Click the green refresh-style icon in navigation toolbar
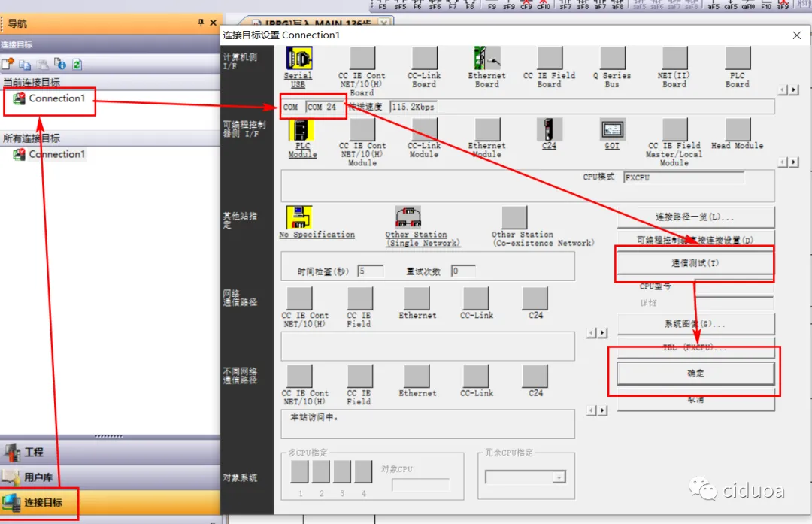This screenshot has height=524, width=812. (x=77, y=64)
